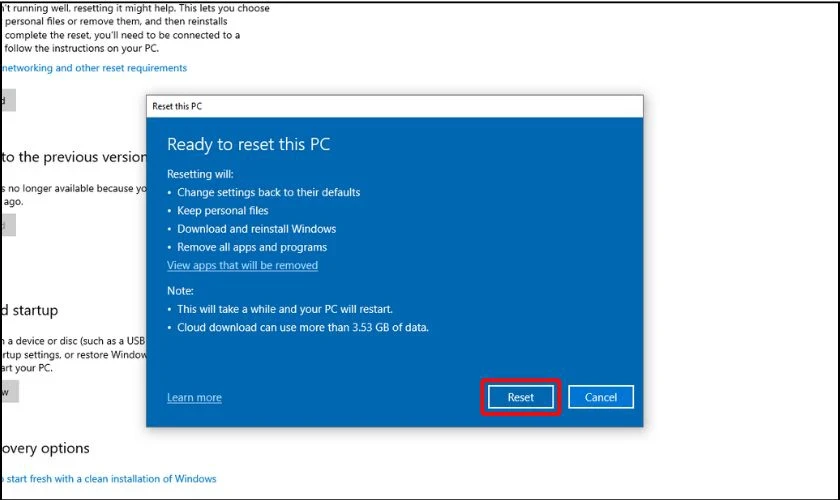The width and height of the screenshot is (840, 500).
Task: Click the 'Keep personal files' bullet
Action: click(x=222, y=210)
